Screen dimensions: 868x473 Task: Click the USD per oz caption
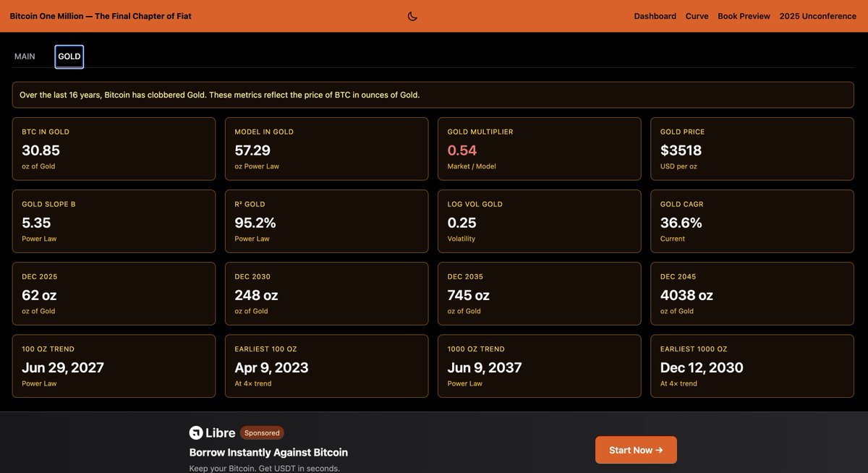678,166
